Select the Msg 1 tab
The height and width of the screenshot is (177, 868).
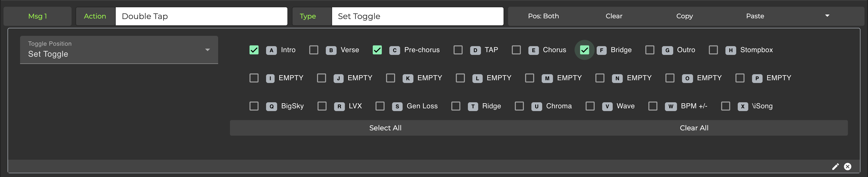pos(37,16)
